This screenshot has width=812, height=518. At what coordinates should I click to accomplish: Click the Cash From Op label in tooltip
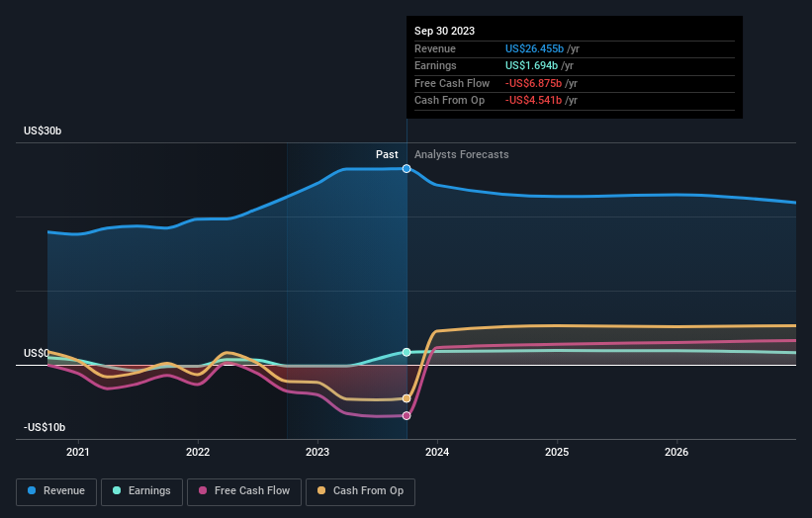pos(449,101)
